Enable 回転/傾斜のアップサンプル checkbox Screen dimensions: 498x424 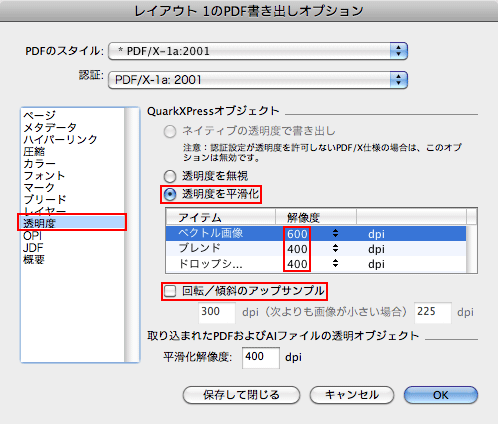(170, 291)
